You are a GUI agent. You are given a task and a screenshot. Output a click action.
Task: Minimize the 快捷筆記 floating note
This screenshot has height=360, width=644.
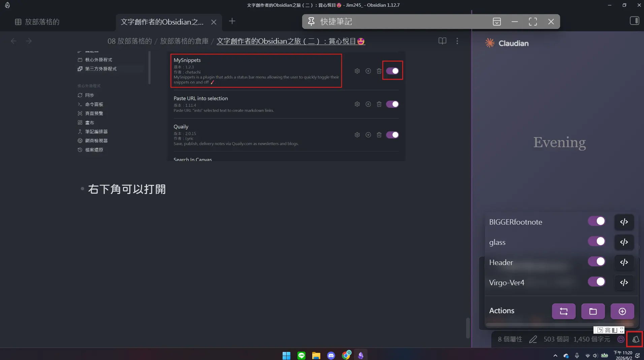(x=515, y=22)
